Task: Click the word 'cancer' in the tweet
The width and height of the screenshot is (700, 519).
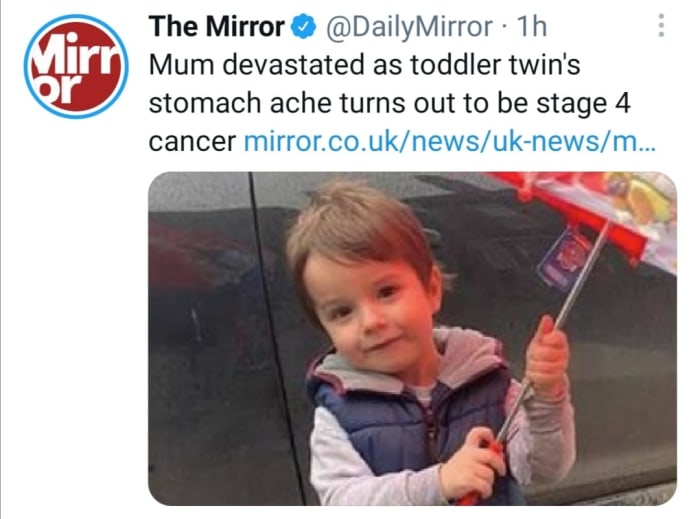Action: click(191, 141)
